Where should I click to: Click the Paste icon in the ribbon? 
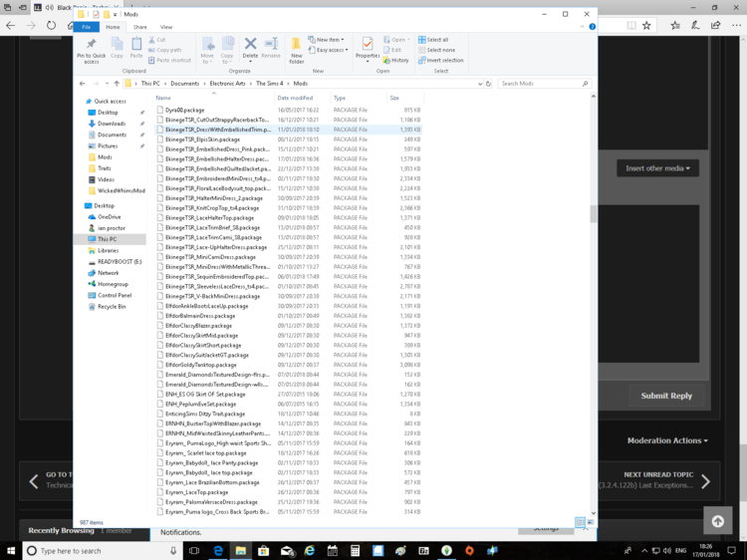coord(136,48)
